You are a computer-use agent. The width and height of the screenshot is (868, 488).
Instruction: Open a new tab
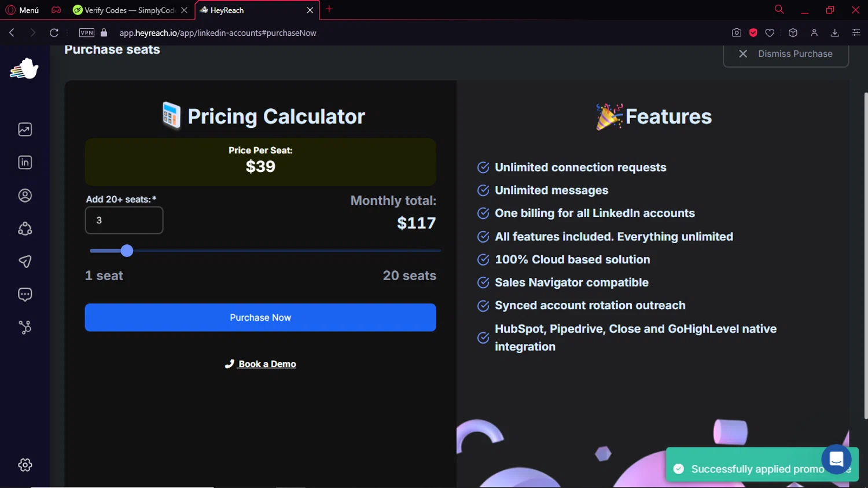click(x=329, y=9)
